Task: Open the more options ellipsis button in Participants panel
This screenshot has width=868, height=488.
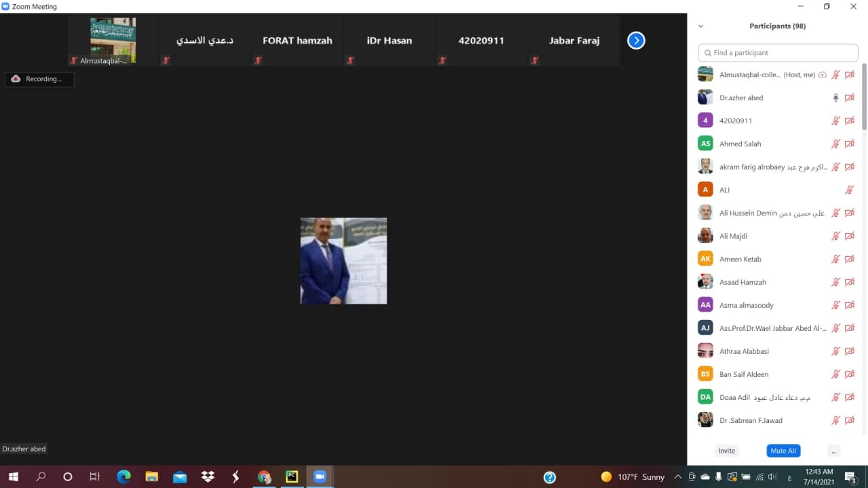Action: pyautogui.click(x=834, y=451)
